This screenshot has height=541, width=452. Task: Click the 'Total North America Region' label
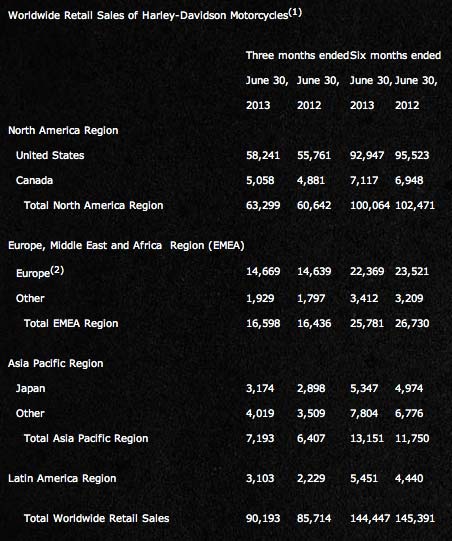point(94,205)
